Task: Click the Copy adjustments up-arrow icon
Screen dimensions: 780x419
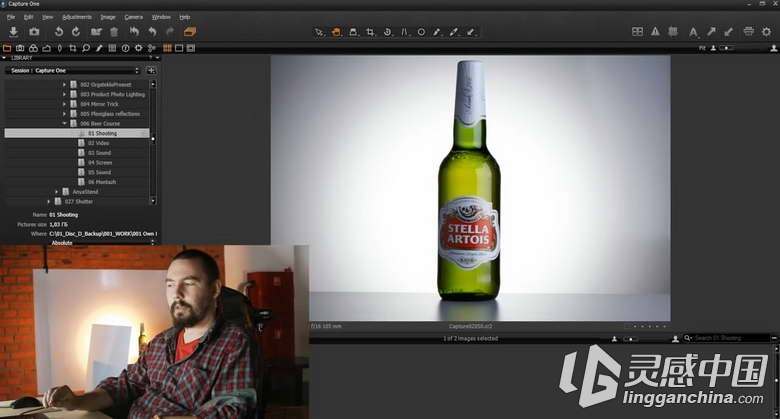Action: pyautogui.click(x=711, y=32)
